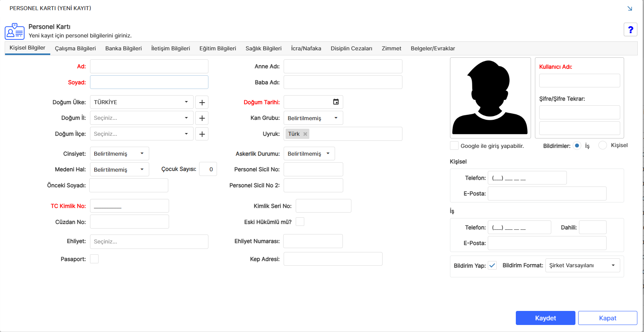This screenshot has width=644, height=332.
Task: Go to the Zimmet tab
Action: (392, 48)
